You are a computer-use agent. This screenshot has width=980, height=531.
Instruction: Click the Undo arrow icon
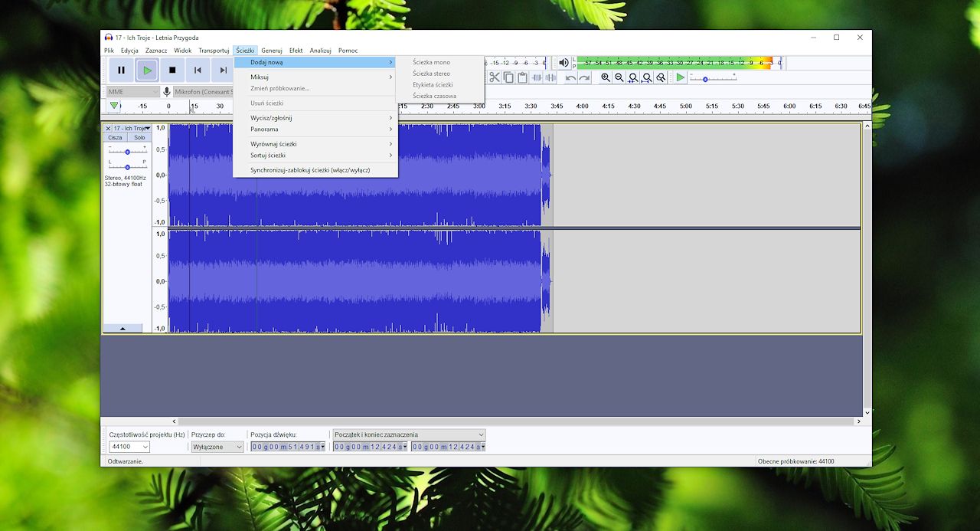pos(572,77)
